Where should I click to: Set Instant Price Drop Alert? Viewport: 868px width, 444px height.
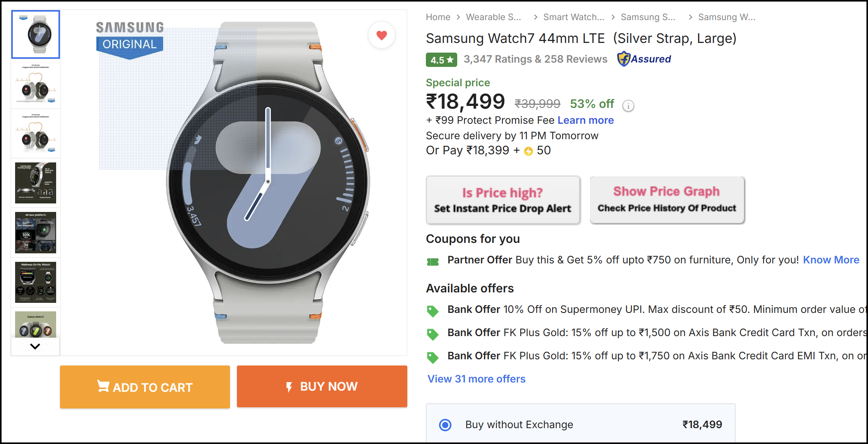(503, 200)
